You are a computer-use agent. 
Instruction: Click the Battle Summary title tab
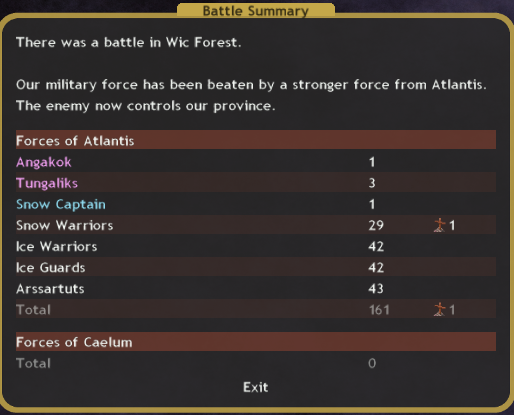click(256, 10)
